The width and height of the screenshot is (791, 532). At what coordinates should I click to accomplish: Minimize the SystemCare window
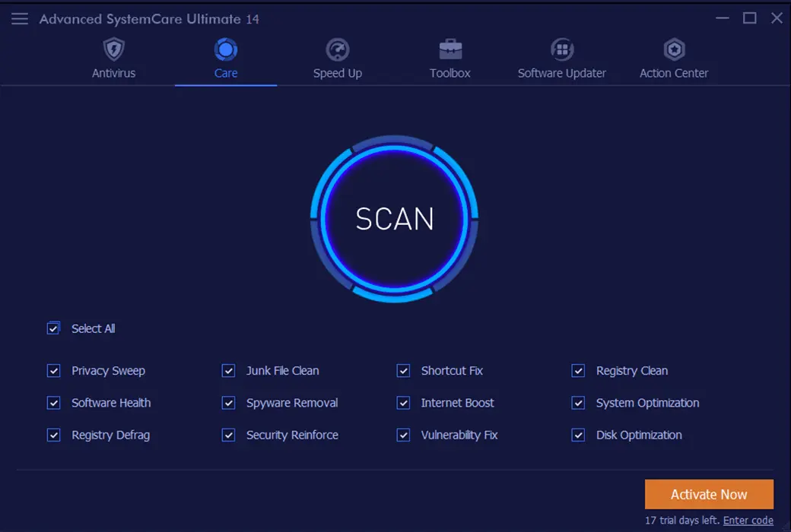pos(723,18)
